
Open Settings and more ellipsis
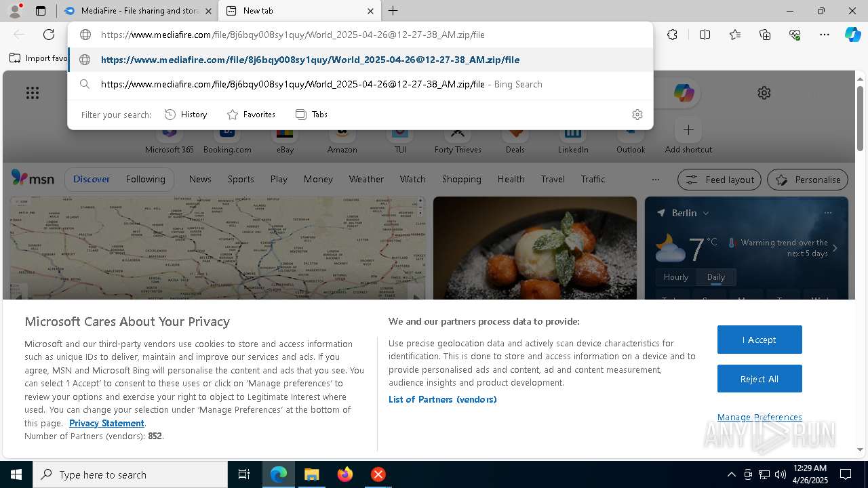[825, 35]
